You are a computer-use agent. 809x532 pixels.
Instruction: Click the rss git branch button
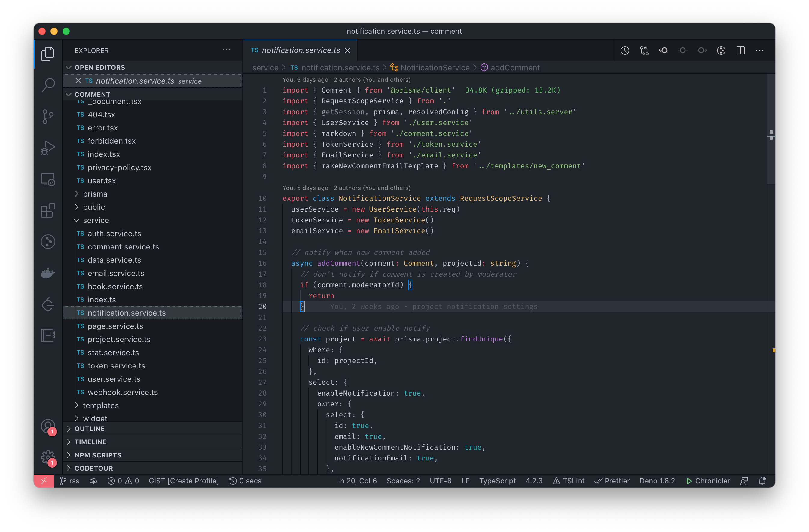(x=70, y=481)
